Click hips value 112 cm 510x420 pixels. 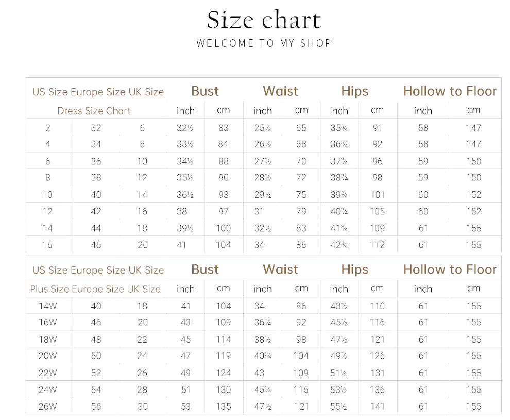377,245
